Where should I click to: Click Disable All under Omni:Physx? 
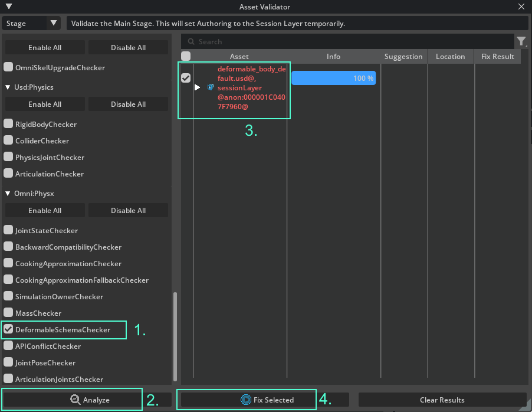pyautogui.click(x=128, y=210)
